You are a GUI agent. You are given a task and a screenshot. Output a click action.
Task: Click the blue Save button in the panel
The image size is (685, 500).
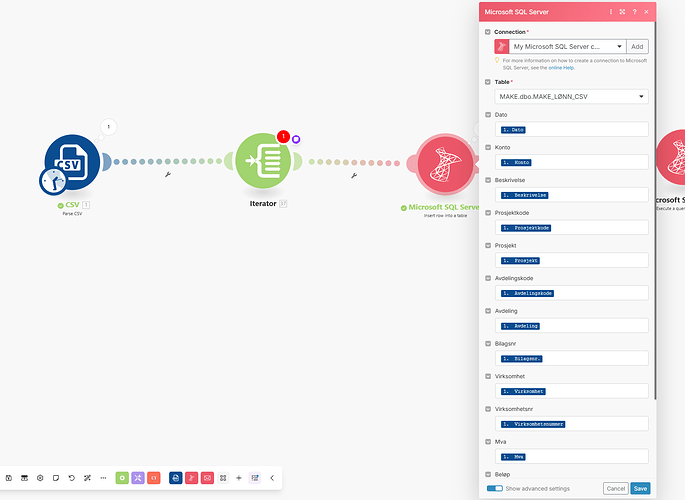coord(640,489)
